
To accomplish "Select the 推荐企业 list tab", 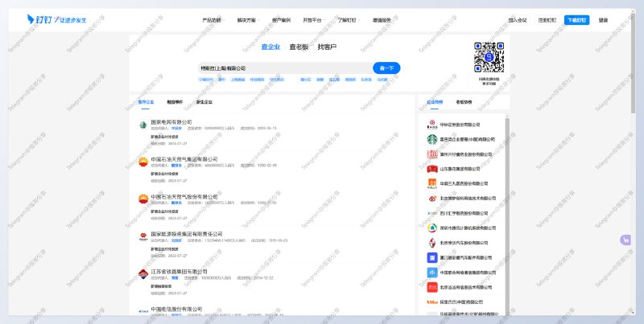I will click(x=146, y=102).
